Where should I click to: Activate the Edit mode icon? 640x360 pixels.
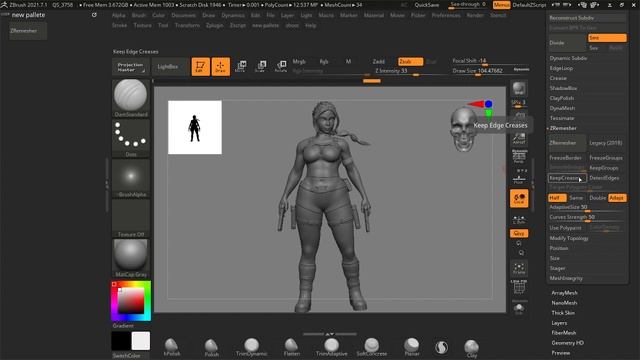click(200, 67)
